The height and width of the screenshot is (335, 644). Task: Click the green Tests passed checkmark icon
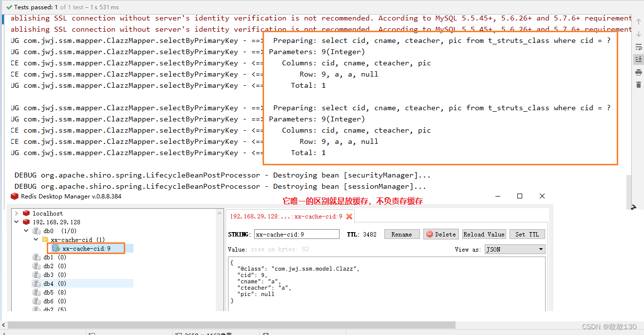(x=9, y=7)
